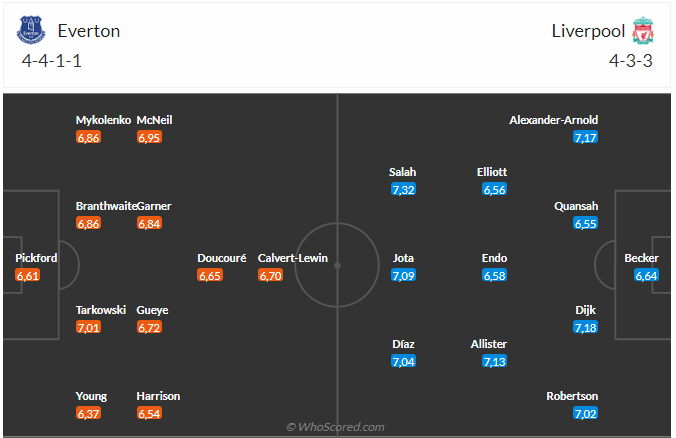Open Allister's 7,13 rating badge
Viewport: 676px width, 438px height.
494,361
